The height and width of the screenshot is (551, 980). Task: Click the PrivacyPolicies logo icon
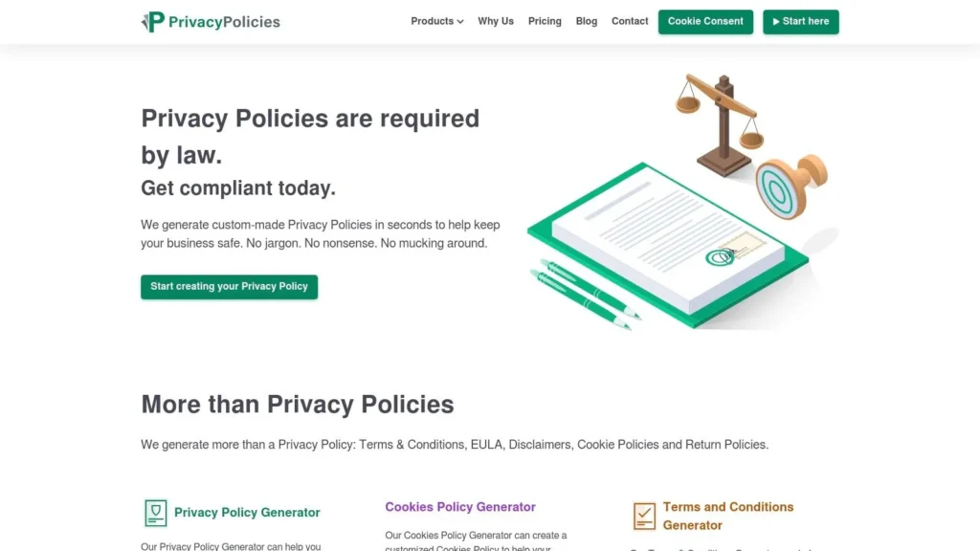coord(153,21)
